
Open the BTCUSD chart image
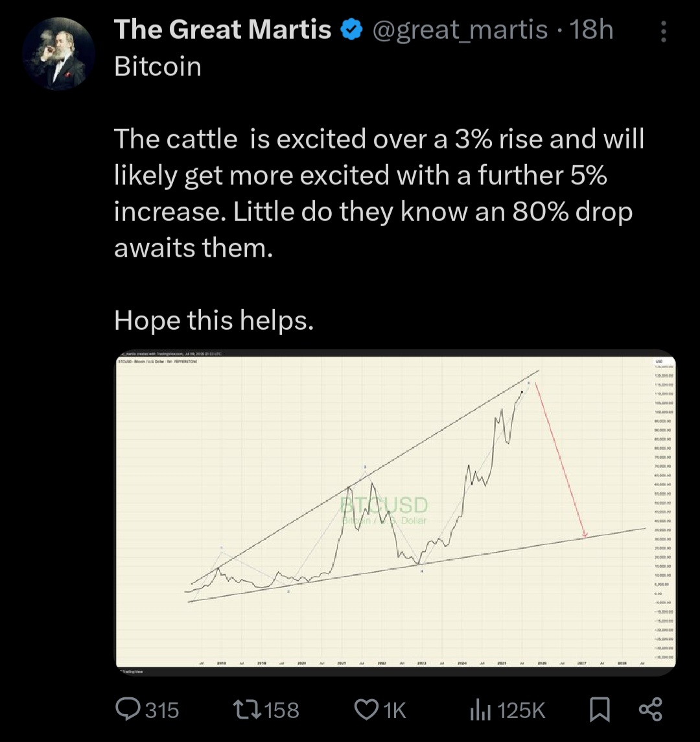[x=395, y=513]
